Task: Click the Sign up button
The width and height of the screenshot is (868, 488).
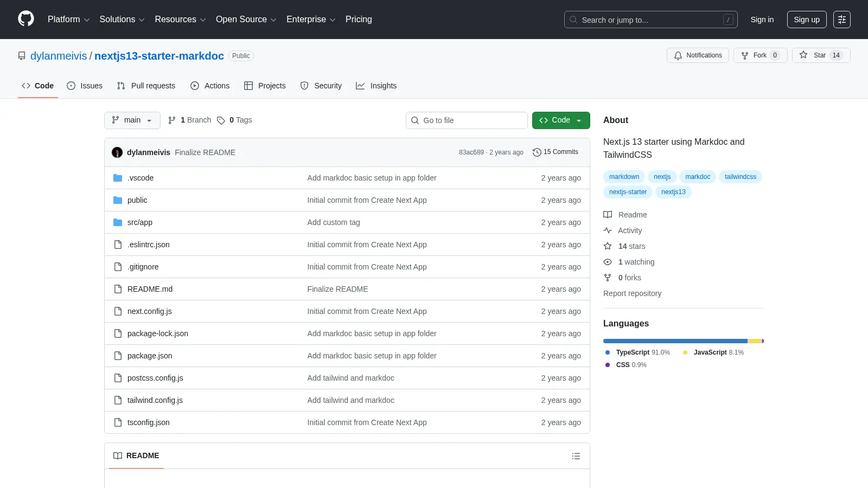Action: tap(807, 20)
